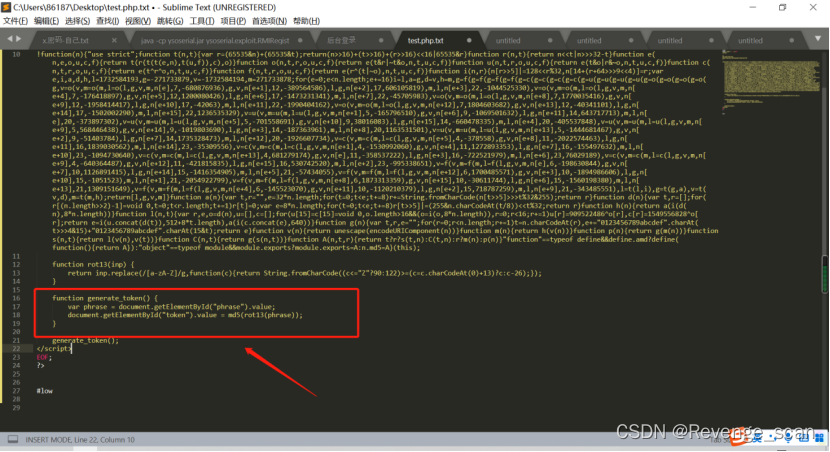Click status text INSERT MODE, Line 22, Column 10
830x452 pixels.
click(80, 440)
